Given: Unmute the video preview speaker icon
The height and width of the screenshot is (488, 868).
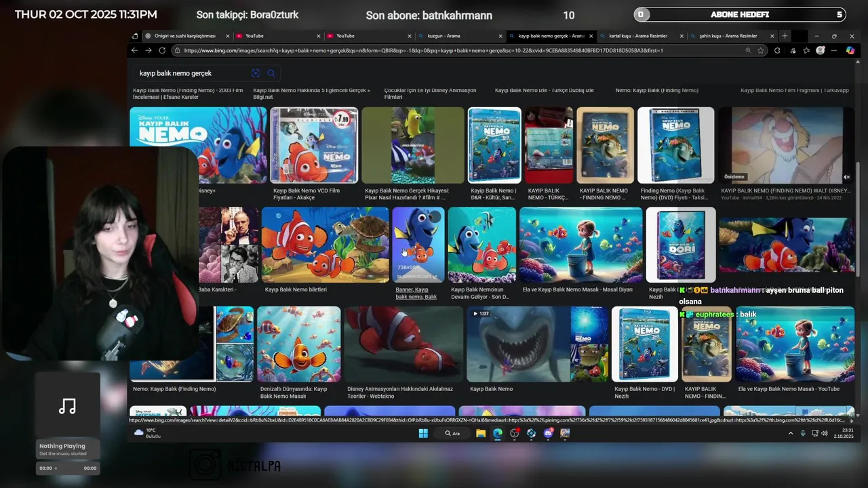Looking at the screenshot, I should click(846, 177).
